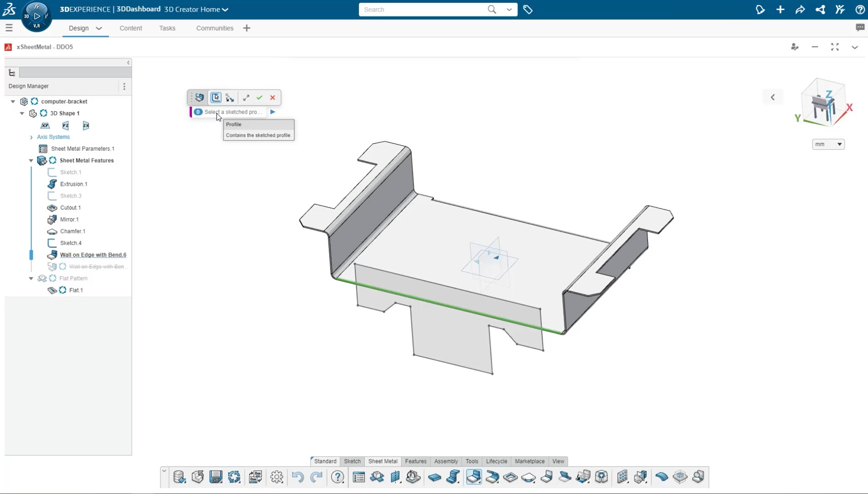Open the add plus icon in top bar
Image resolution: width=868 pixels, height=494 pixels.
780,10
